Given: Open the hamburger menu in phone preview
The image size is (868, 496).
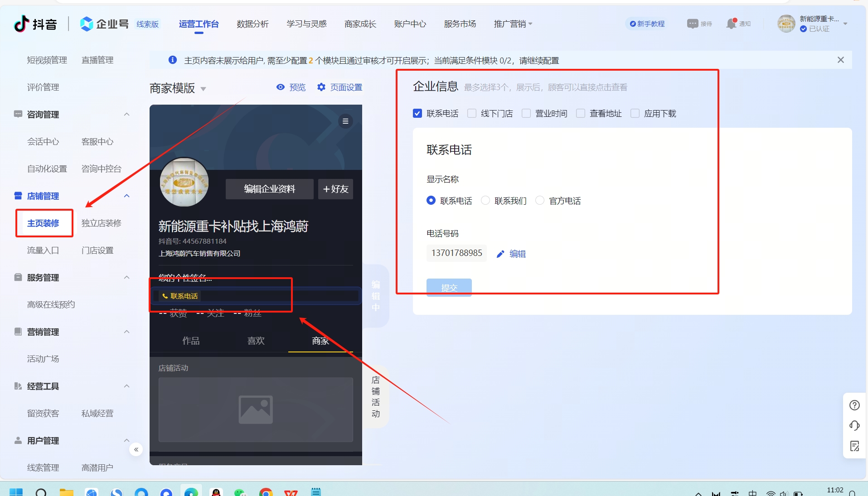Looking at the screenshot, I should point(345,121).
